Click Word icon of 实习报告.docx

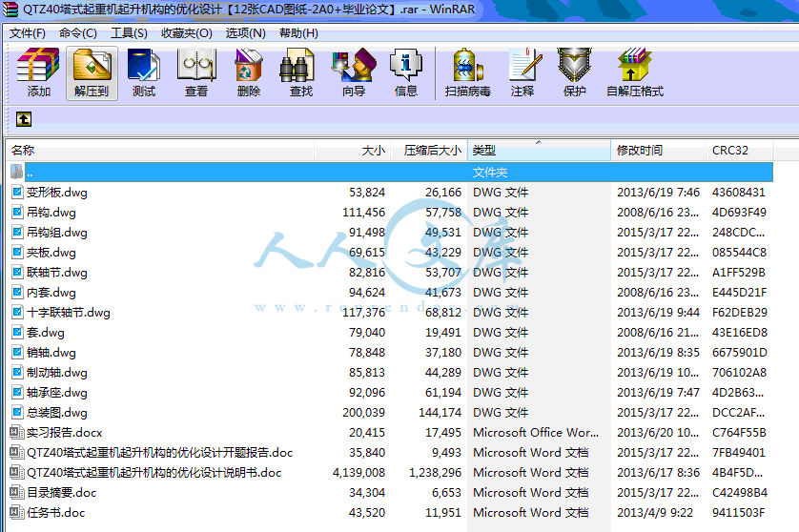(17, 432)
